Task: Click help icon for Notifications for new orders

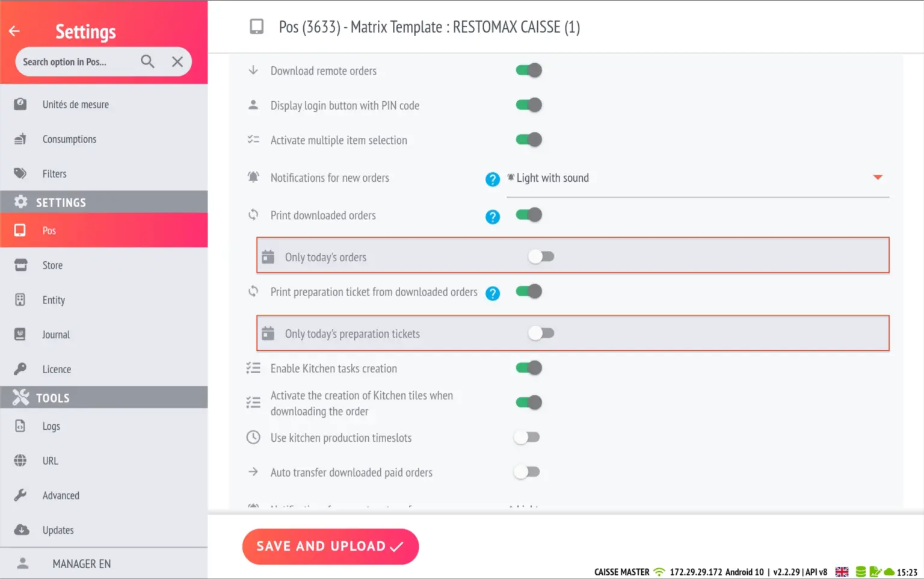Action: coord(493,179)
